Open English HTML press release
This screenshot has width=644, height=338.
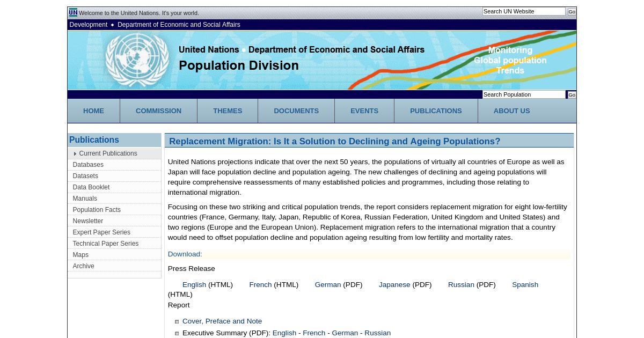click(x=194, y=285)
